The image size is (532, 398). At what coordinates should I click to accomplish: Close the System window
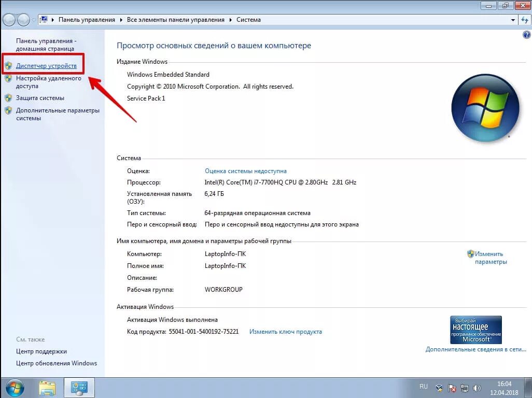point(523,5)
